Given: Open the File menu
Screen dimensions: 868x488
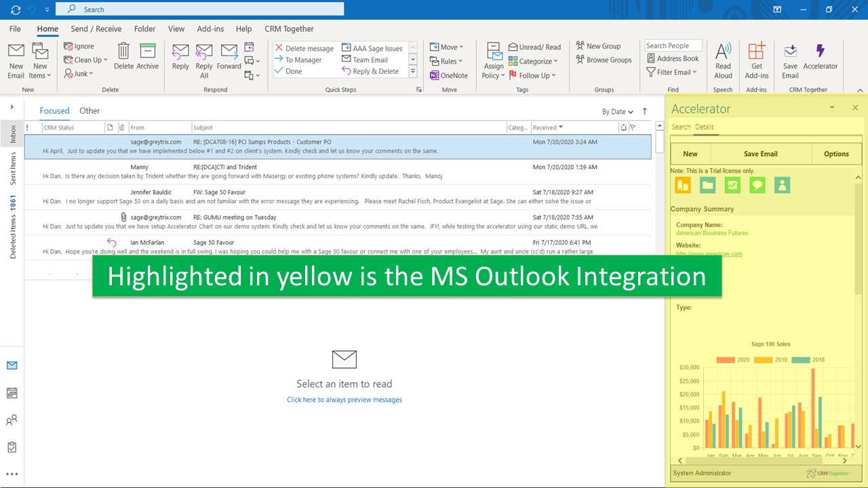Looking at the screenshot, I should [15, 28].
